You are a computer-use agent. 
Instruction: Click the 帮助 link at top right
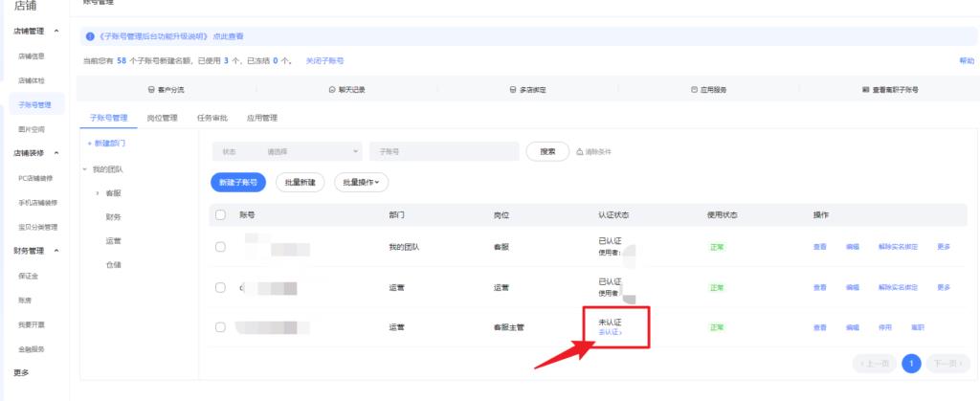(x=967, y=61)
